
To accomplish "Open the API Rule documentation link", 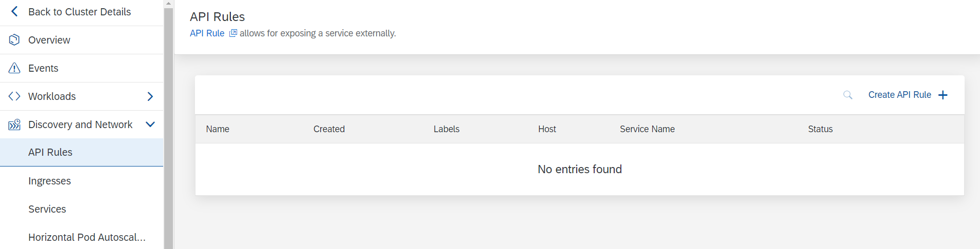I will (x=207, y=33).
